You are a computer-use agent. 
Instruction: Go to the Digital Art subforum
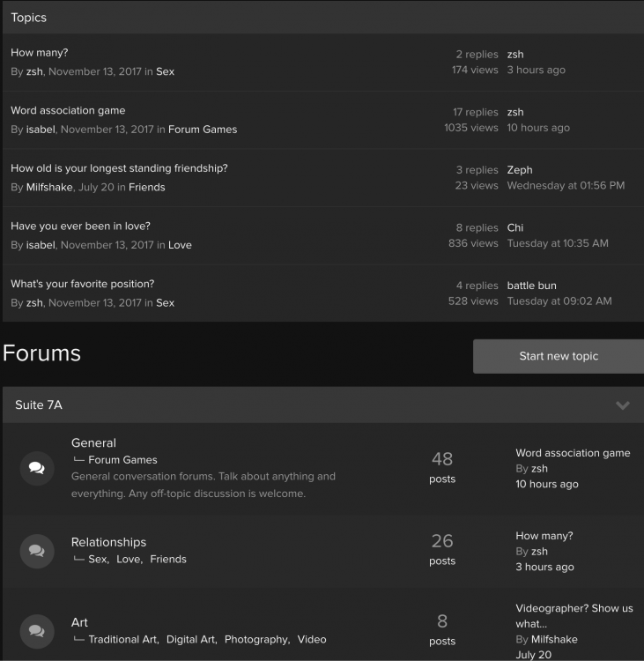191,640
